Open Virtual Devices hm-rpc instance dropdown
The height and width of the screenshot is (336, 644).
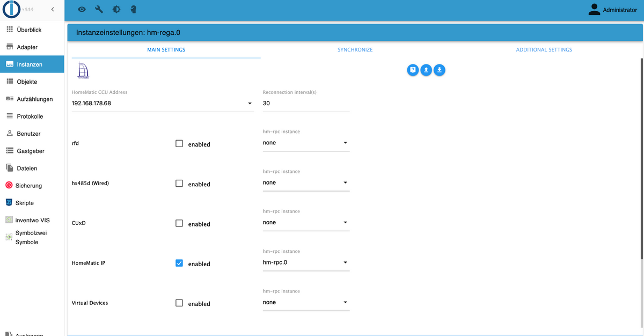point(306,302)
